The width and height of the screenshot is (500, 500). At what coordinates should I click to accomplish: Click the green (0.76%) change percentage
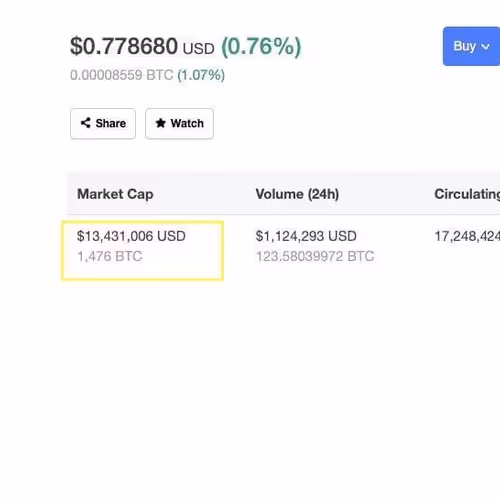click(261, 46)
